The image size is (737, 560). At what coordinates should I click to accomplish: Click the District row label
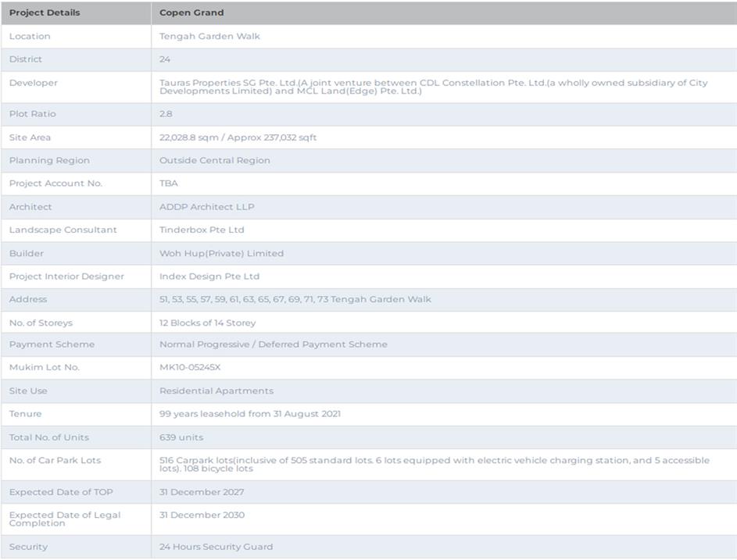click(26, 59)
